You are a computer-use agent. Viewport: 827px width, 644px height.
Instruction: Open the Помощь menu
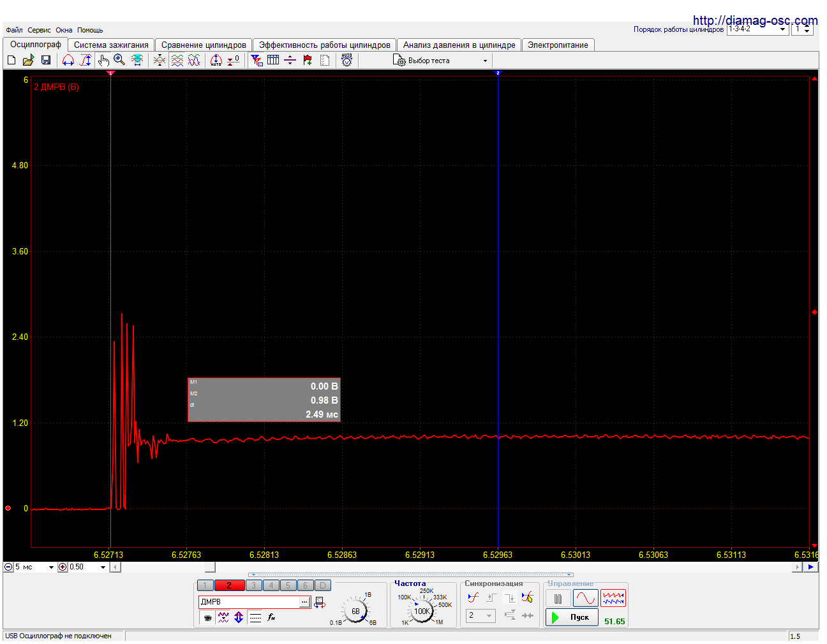90,30
